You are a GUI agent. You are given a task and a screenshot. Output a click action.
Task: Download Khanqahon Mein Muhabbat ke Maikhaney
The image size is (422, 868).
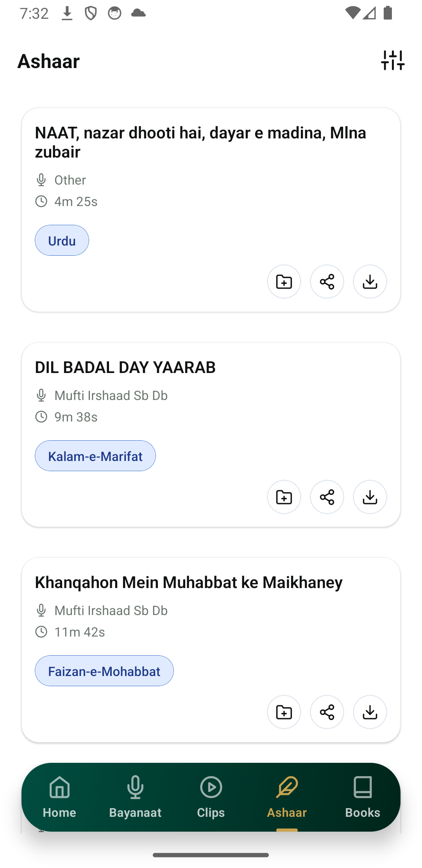[370, 712]
